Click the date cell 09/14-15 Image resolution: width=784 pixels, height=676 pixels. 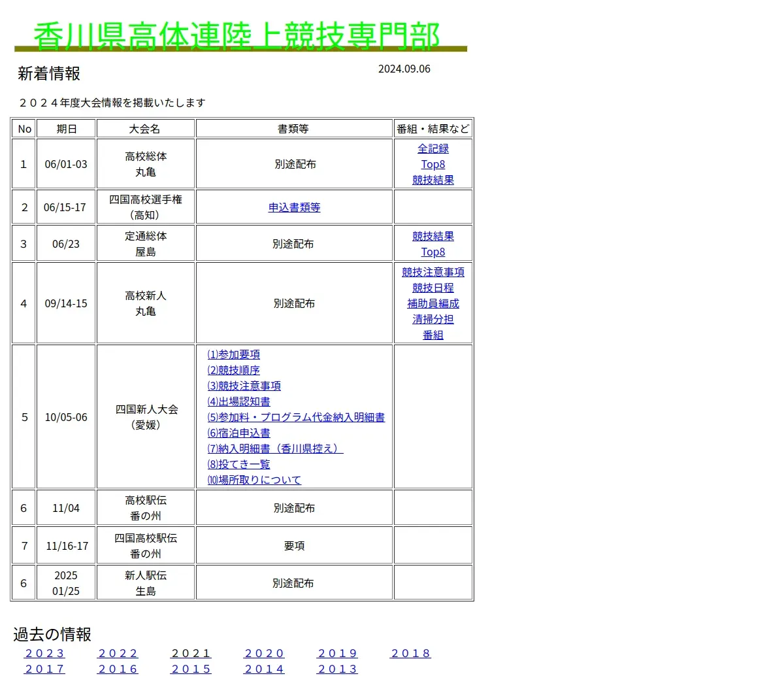tap(66, 303)
